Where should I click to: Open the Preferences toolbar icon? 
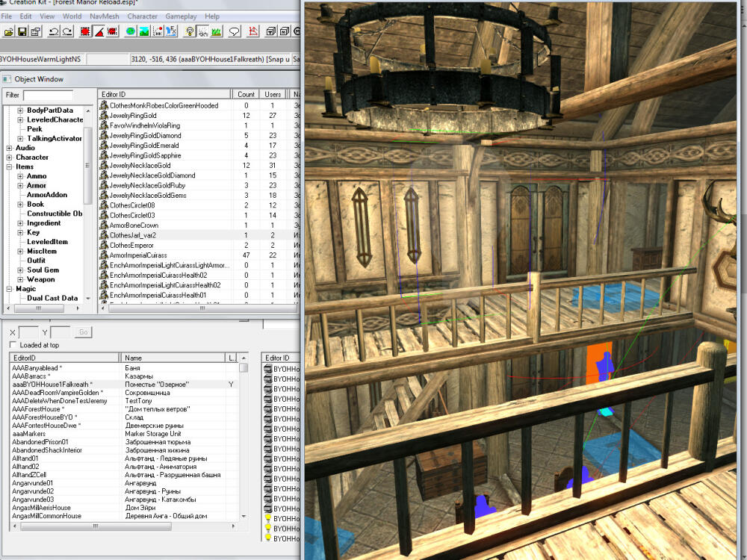[x=36, y=32]
